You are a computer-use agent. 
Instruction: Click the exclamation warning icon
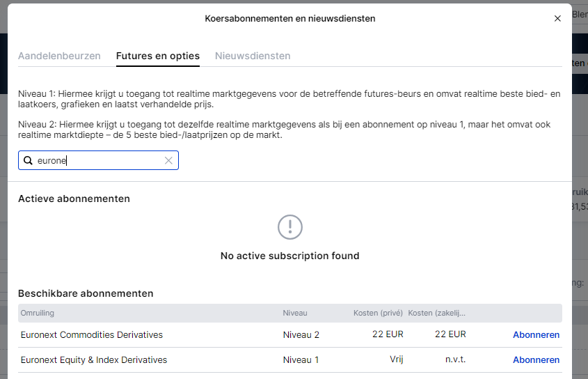[289, 226]
